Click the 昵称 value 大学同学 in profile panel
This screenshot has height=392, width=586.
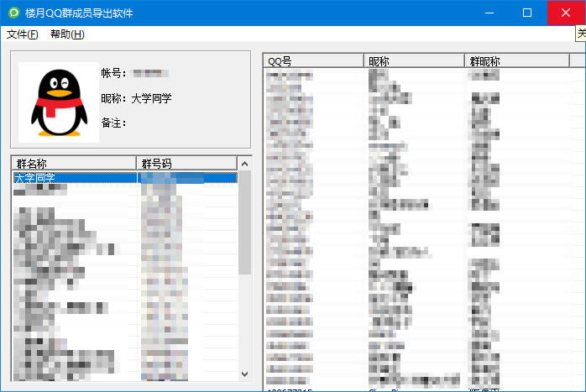click(151, 98)
